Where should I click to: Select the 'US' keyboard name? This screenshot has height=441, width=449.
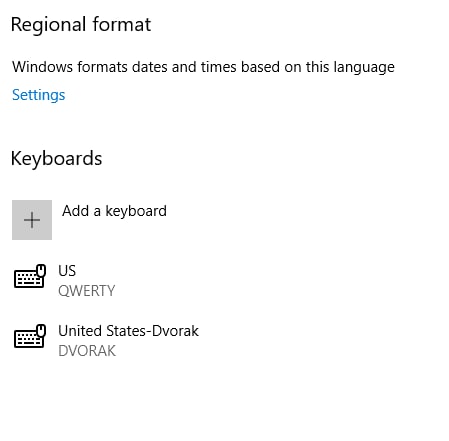point(67,271)
